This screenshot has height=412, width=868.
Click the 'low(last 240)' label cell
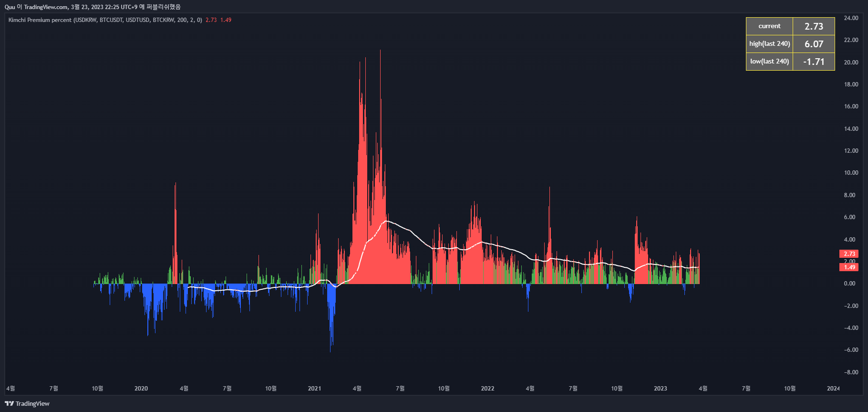click(769, 62)
